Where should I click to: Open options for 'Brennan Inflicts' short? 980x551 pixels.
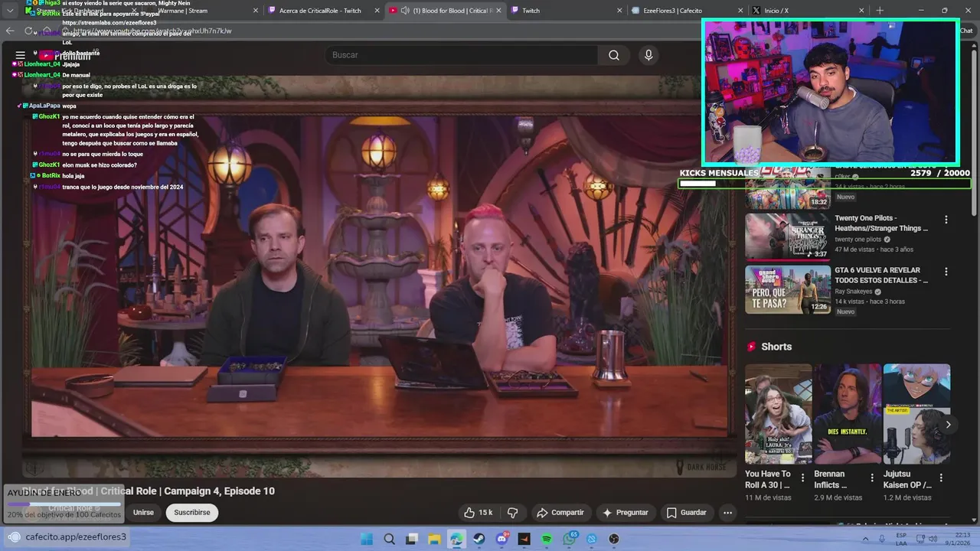tap(871, 478)
